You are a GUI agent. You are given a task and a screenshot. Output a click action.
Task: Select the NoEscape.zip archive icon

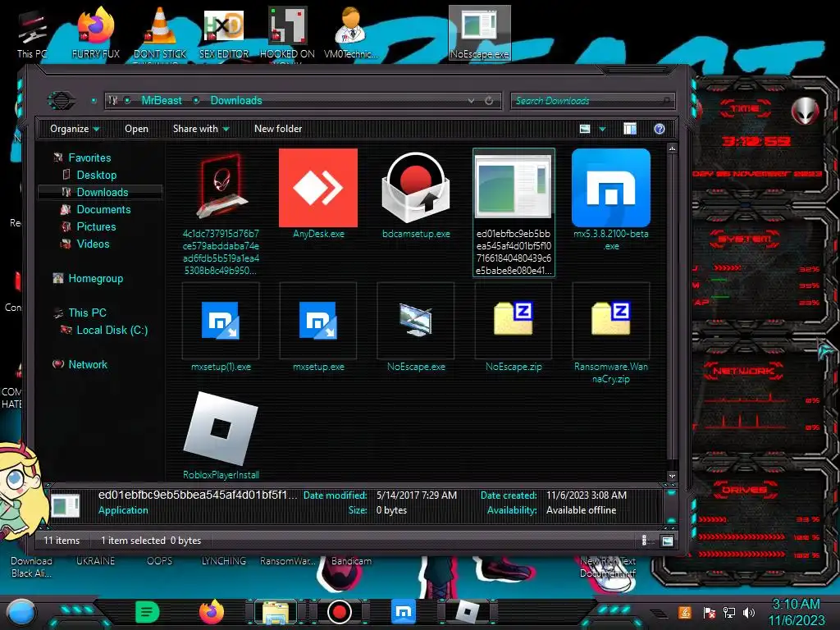514,319
